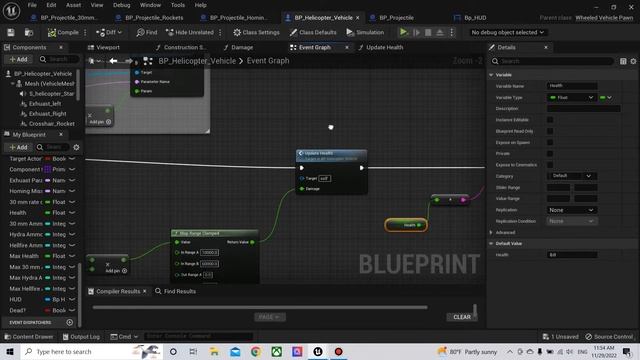The width and height of the screenshot is (640, 360).
Task: Open Details property matrix grid icon
Action: (623, 61)
